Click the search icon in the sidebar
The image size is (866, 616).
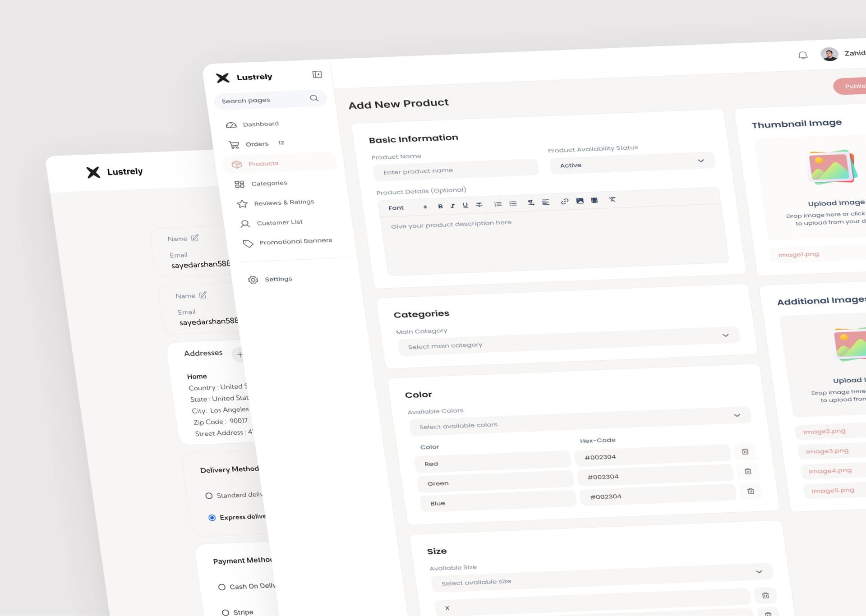pyautogui.click(x=314, y=98)
